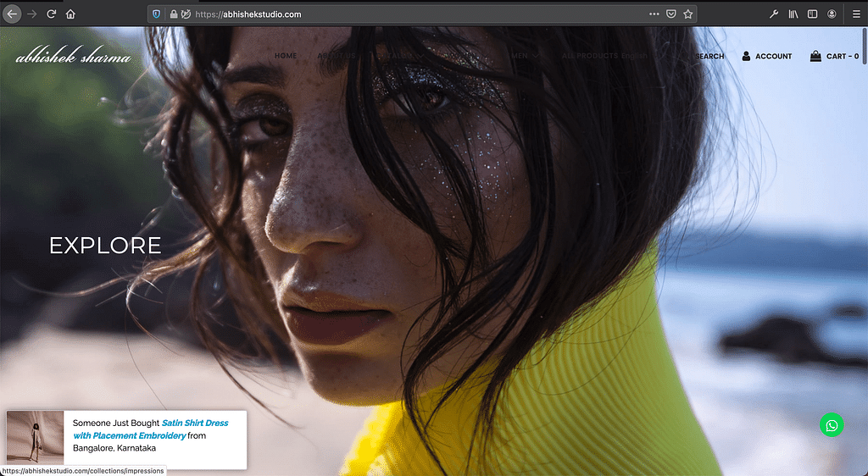
Task: Save page to Pocket
Action: [x=670, y=14]
